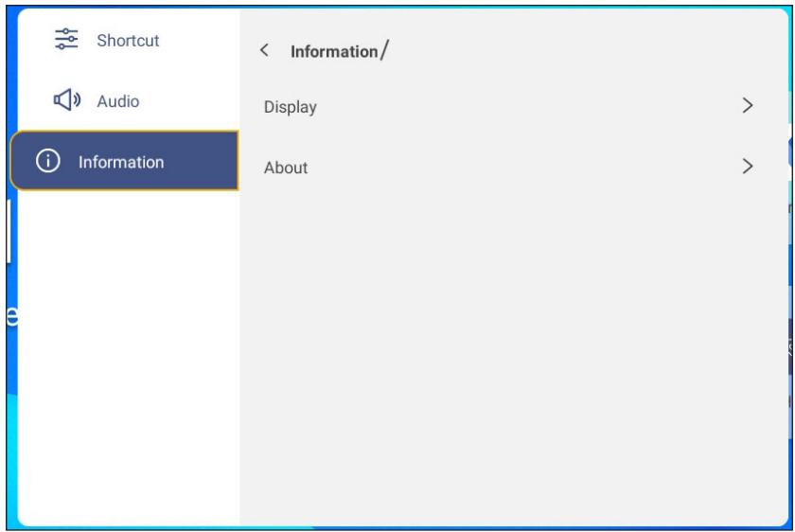The image size is (795, 532).
Task: Select the Information menu section
Action: 125,161
